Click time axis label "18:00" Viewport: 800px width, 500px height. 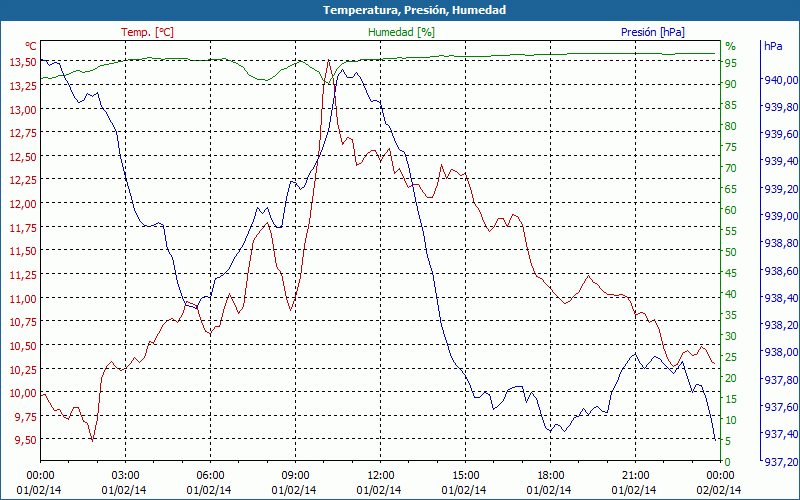[551, 475]
